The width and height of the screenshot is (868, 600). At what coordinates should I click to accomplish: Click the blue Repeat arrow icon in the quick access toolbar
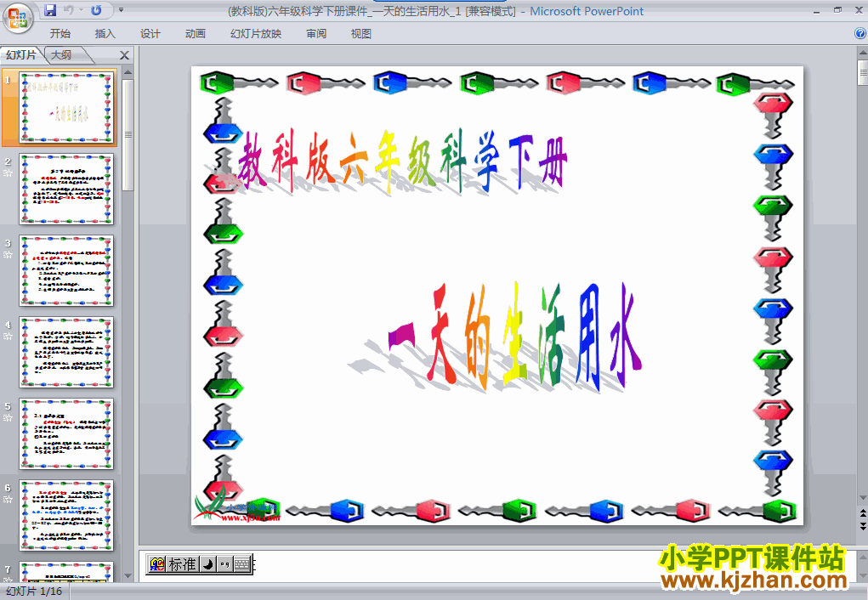point(96,10)
